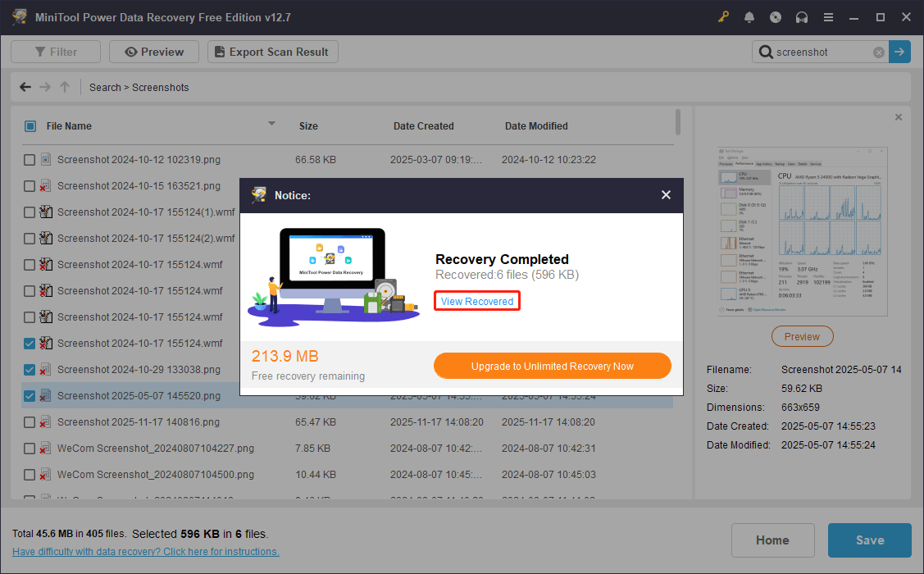Viewport: 924px width, 574px height.
Task: Uncheck Screenshot 2024-10-29 133038.png
Action: 29,369
